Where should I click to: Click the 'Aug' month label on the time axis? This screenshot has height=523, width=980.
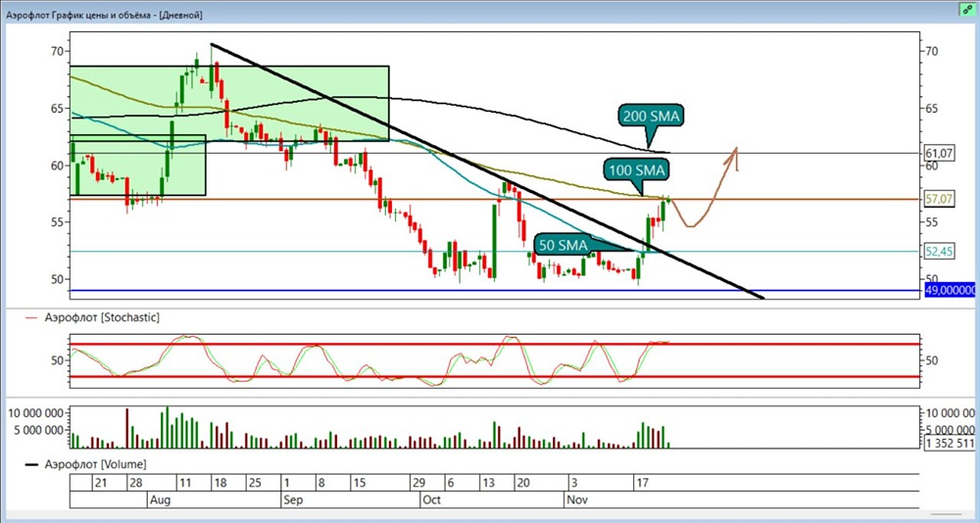coord(160,500)
